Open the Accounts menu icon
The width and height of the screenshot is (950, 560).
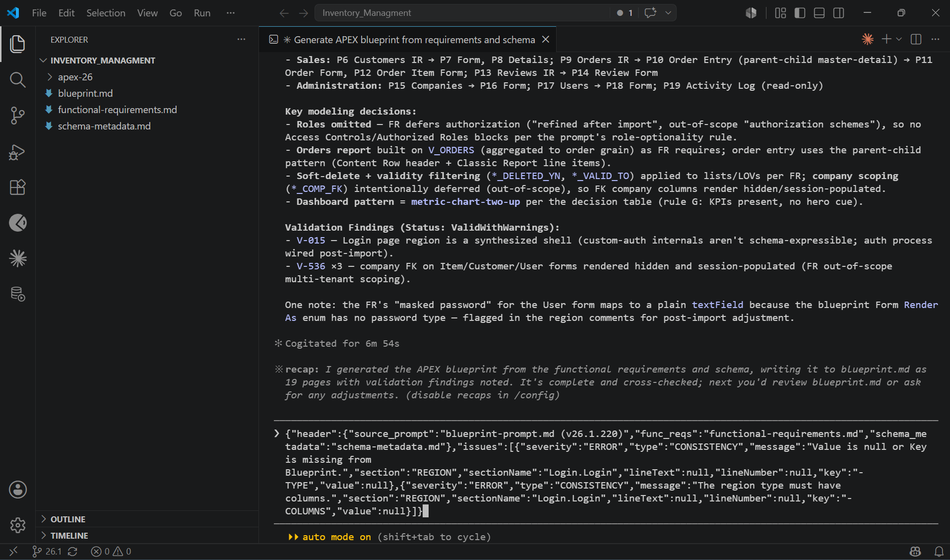coord(18,490)
